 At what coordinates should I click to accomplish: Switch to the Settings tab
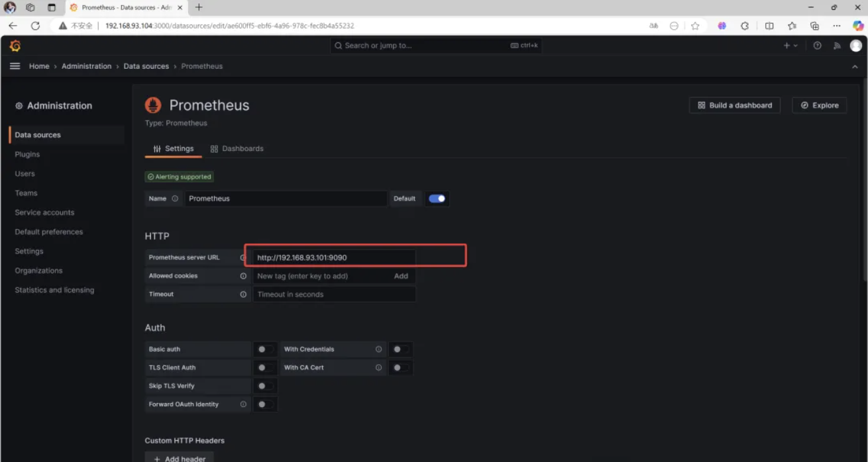click(173, 149)
